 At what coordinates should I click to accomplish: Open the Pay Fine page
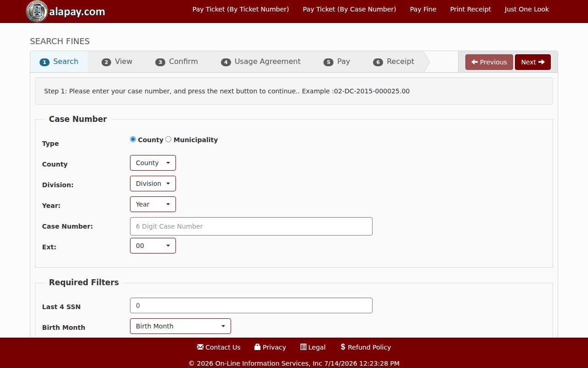click(x=423, y=9)
